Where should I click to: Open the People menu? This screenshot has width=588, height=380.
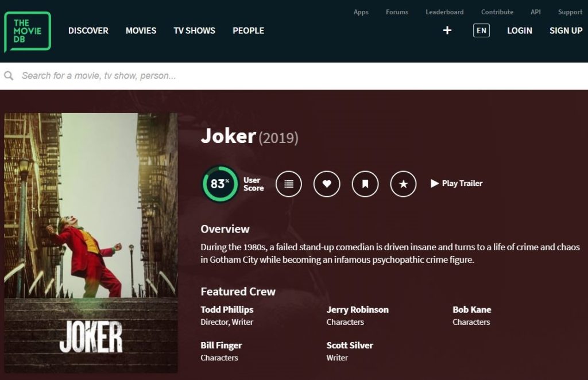(248, 30)
